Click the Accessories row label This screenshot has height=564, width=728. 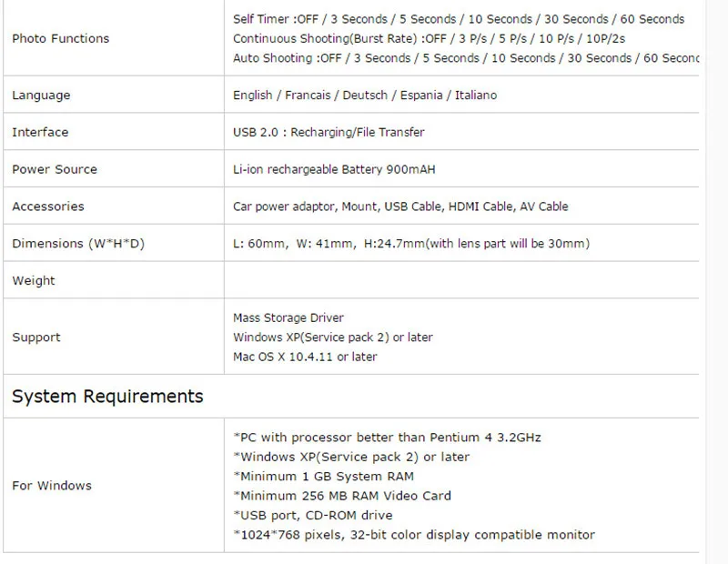tap(48, 206)
